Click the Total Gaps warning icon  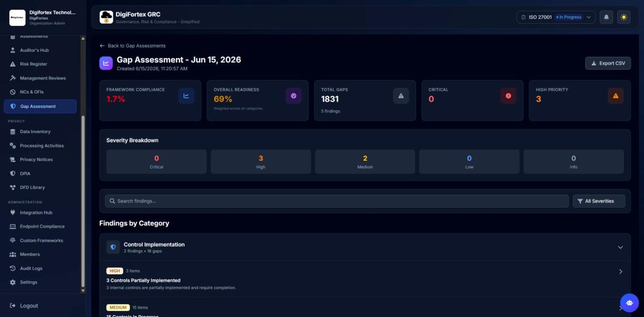click(401, 96)
